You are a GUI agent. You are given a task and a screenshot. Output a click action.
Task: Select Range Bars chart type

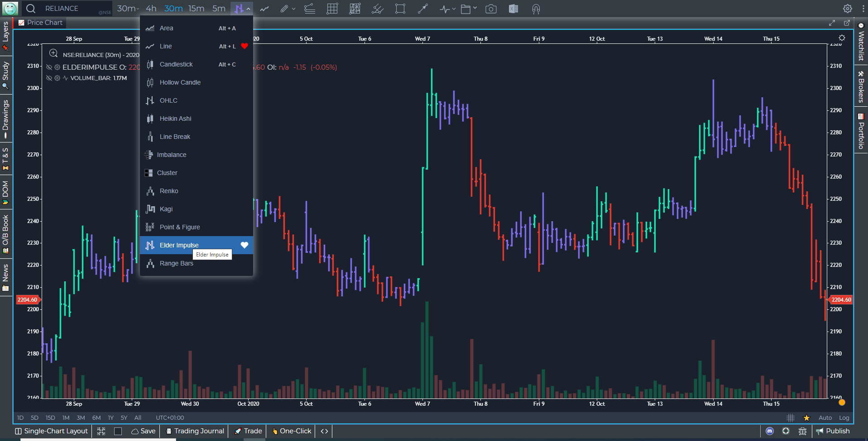(x=197, y=263)
